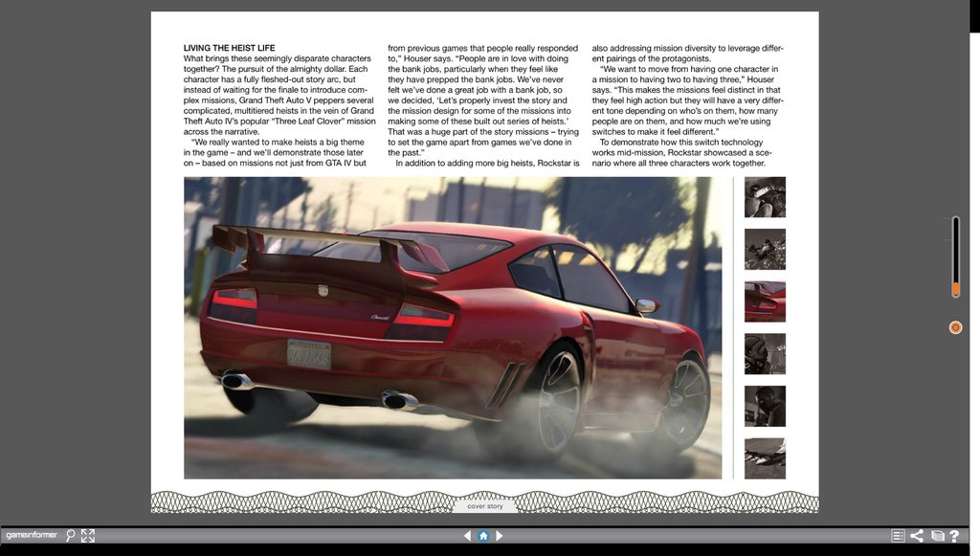Click the magnifier search icon
The height and width of the screenshot is (556, 980).
tap(71, 536)
